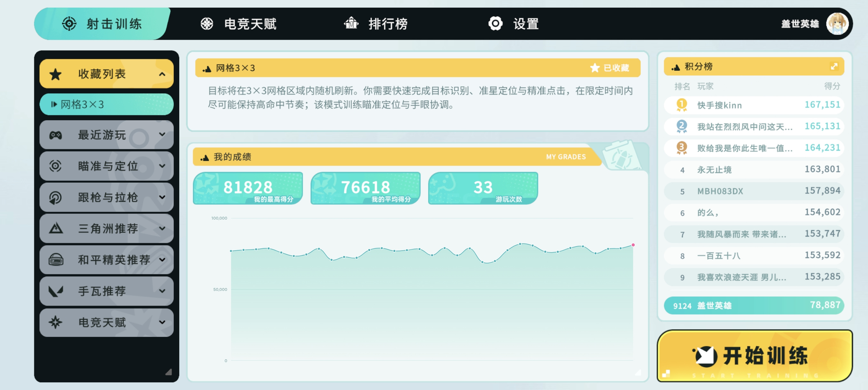Click the 76618 我的平均得分 card
Viewport: 868px width, 390px height.
pyautogui.click(x=366, y=188)
